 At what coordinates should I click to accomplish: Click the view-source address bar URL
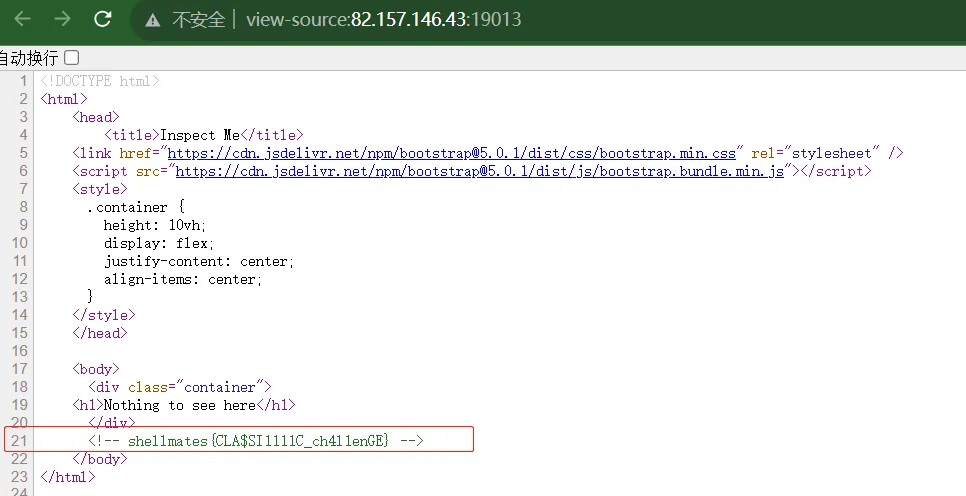[x=383, y=20]
